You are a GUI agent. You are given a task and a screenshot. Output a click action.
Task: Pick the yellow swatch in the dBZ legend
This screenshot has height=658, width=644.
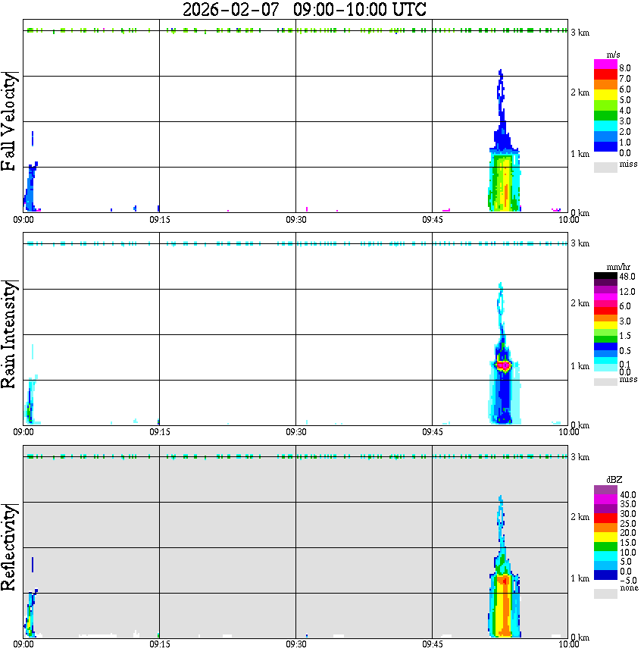click(x=605, y=537)
